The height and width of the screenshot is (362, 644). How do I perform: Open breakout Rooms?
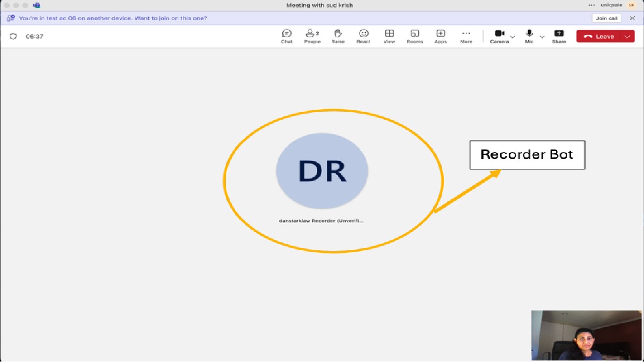click(415, 36)
